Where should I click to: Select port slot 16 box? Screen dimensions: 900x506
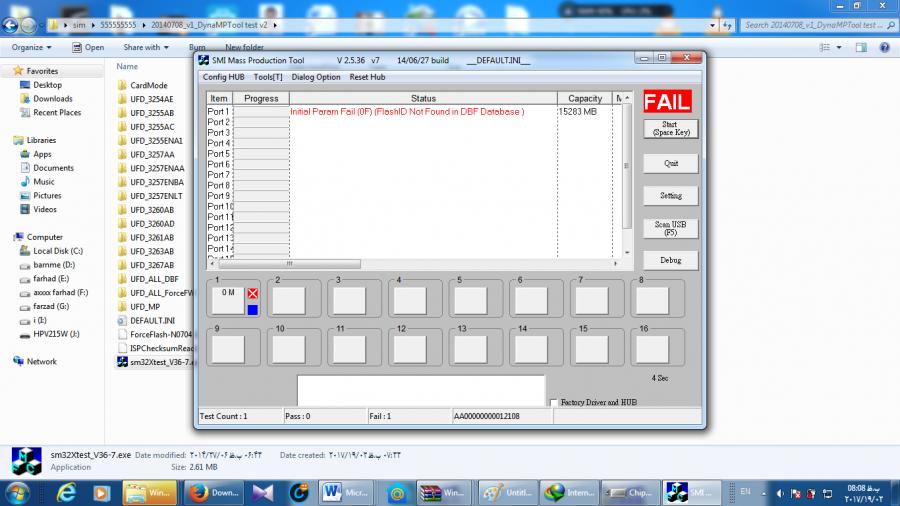pyautogui.click(x=653, y=349)
